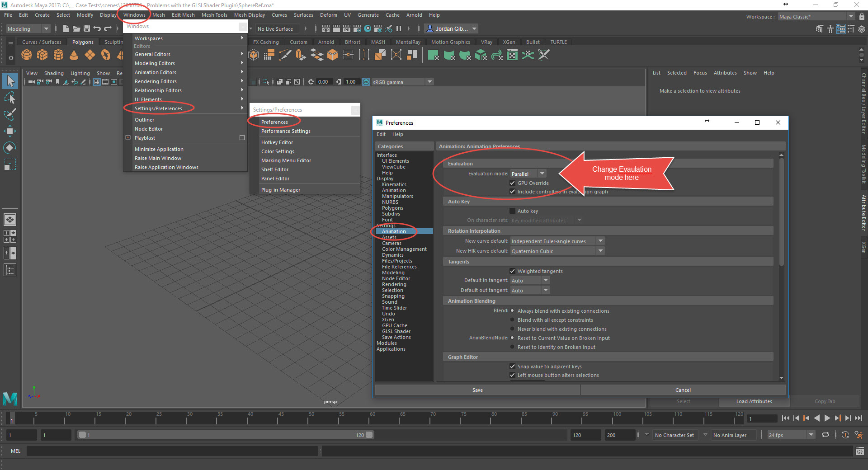Screen dimensions: 868x470
Task: Select the Scale tool in the toolbox
Action: 10,164
